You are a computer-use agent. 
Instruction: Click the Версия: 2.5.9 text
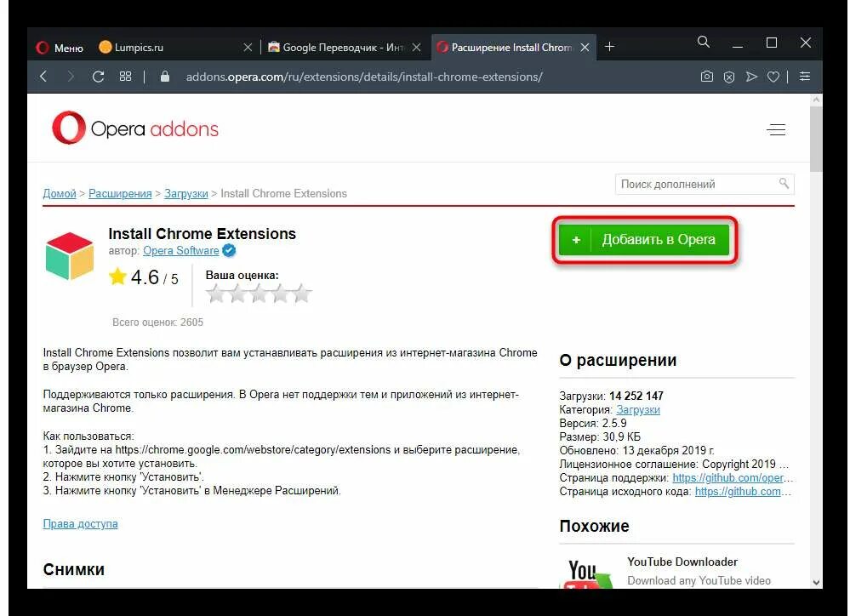[x=593, y=424]
